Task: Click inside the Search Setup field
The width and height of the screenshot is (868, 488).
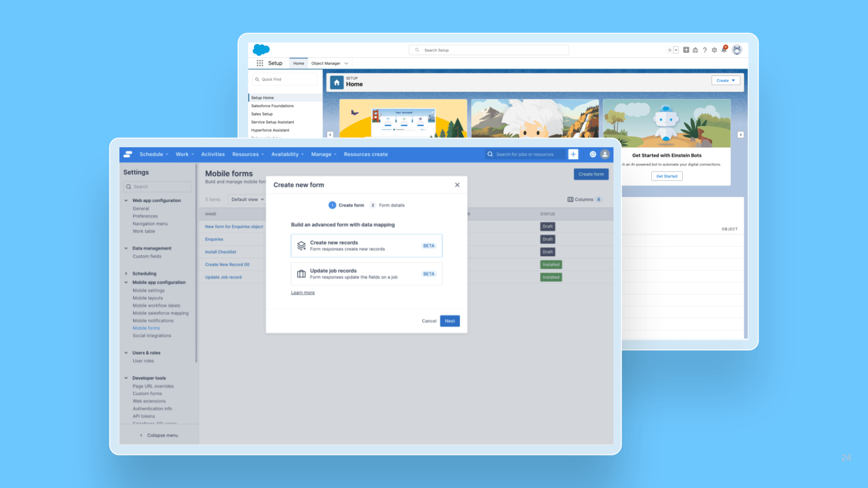Action: pos(489,50)
